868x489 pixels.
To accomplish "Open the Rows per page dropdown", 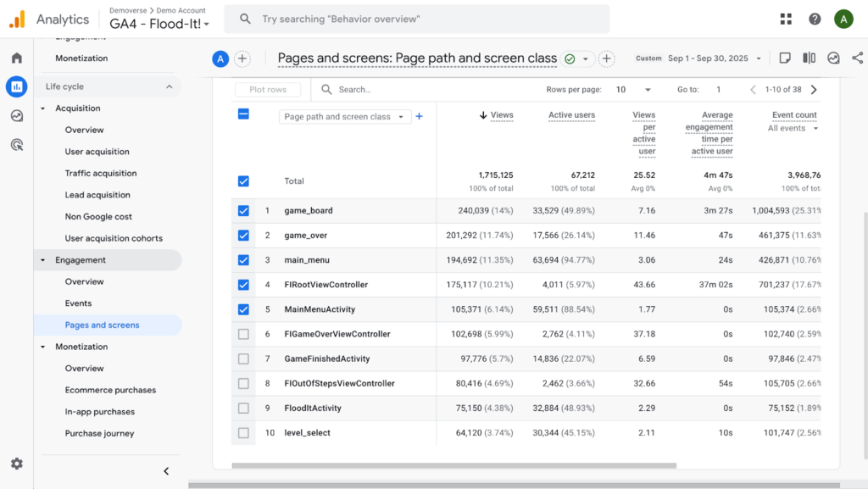I will click(634, 90).
